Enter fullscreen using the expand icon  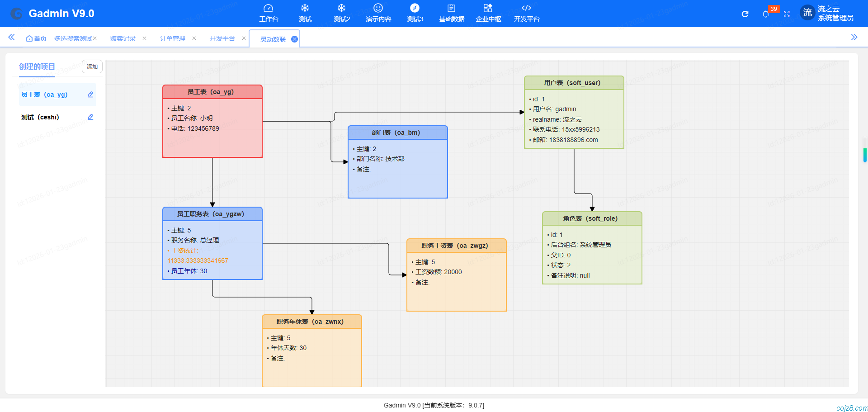point(787,14)
